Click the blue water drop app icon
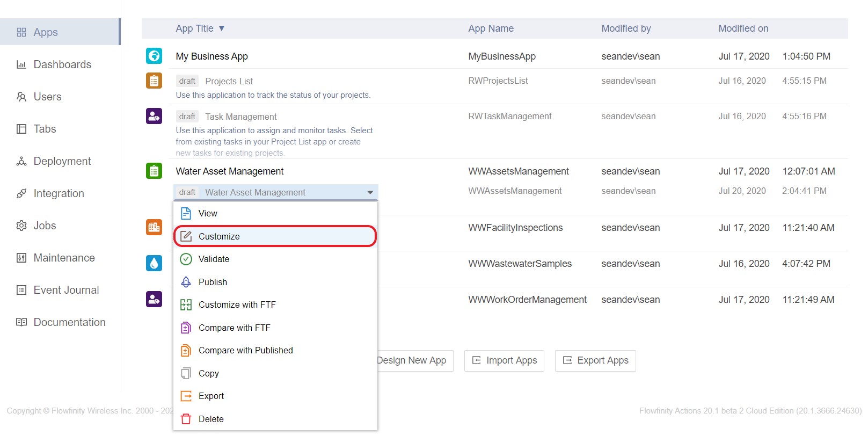 (154, 263)
